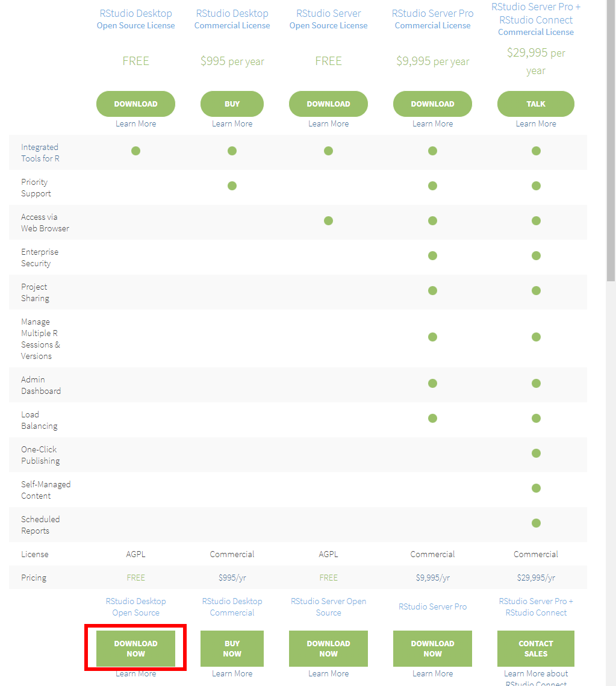Click the top DOWNLOAD button for RStudio Server Open Source
The height and width of the screenshot is (686, 616).
click(328, 104)
